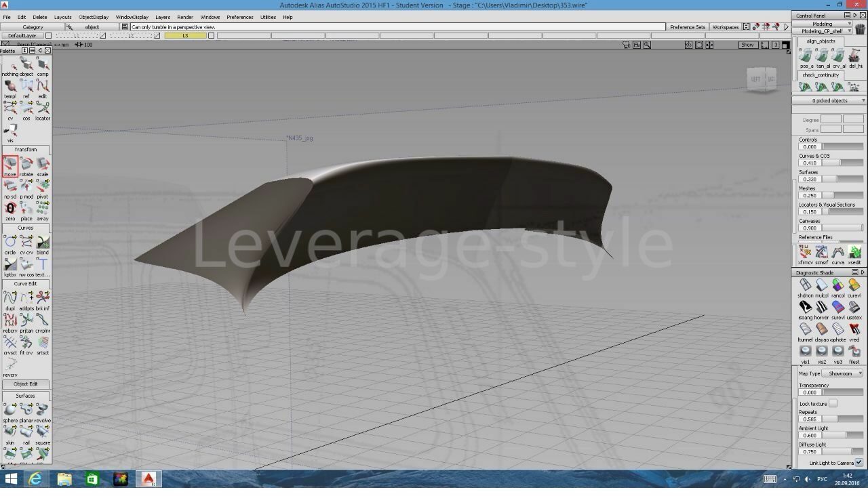
Task: Select the rotate transform tool
Action: tap(26, 165)
